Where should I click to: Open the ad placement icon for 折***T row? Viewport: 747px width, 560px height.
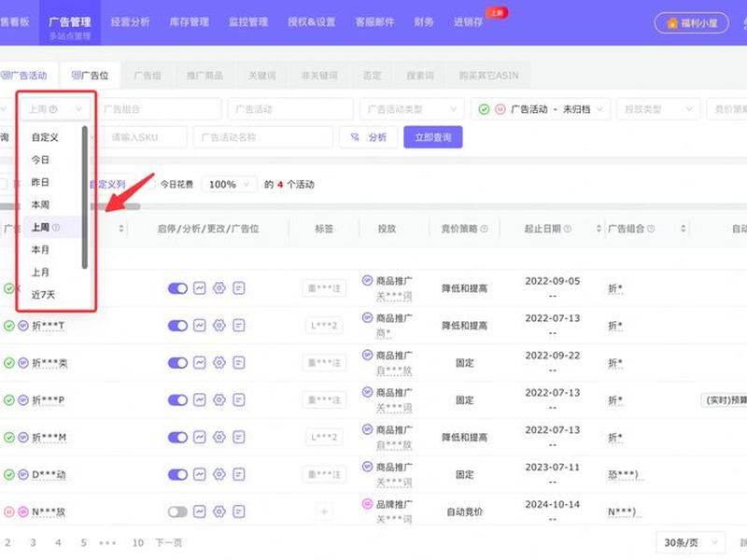pos(239,326)
